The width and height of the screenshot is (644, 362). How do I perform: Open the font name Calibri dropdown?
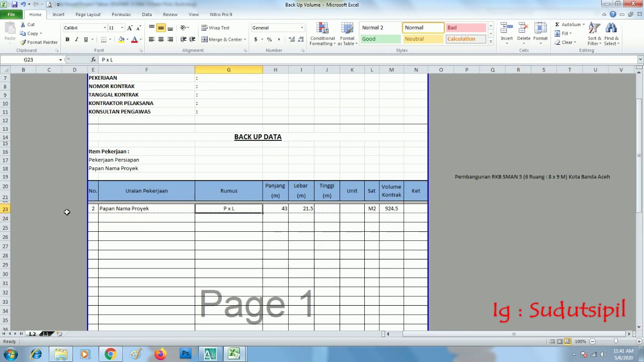[x=105, y=28]
